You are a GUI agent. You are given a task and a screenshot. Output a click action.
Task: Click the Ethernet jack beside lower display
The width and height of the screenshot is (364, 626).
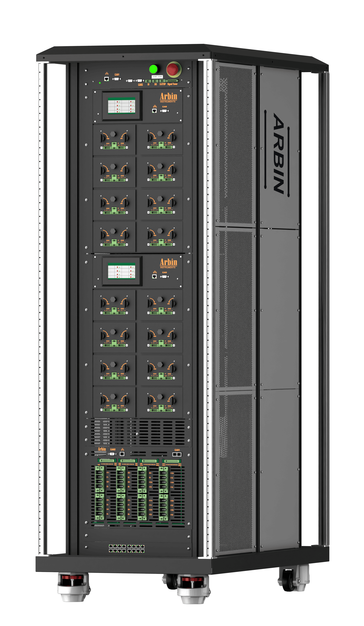point(154,277)
